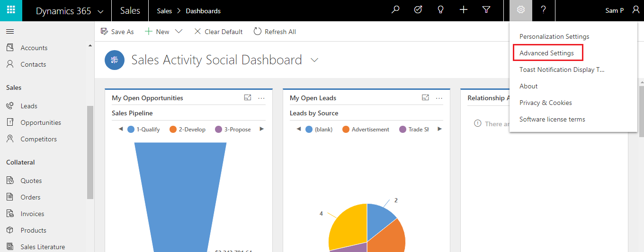
Task: Click the 3-Propose purple legend swatch
Action: (x=218, y=129)
